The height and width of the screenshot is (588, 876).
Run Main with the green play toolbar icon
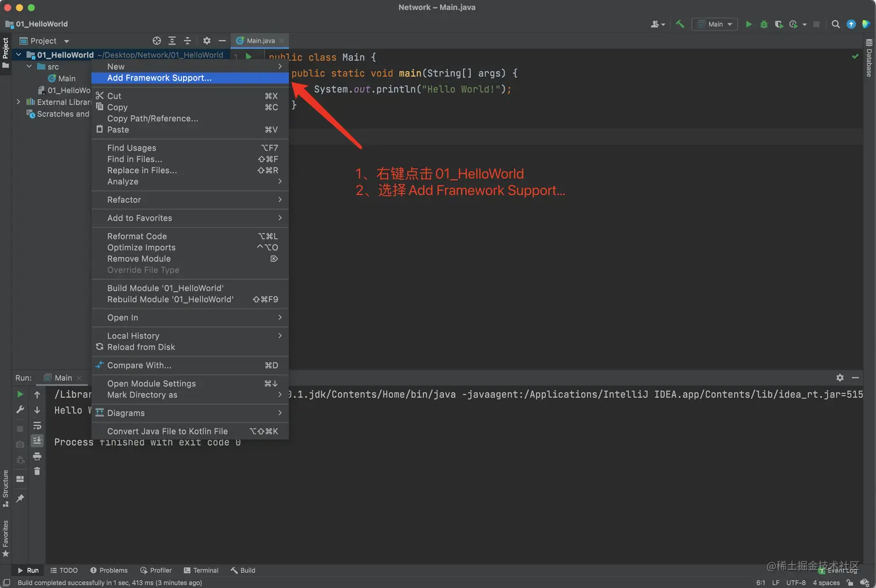coord(749,24)
